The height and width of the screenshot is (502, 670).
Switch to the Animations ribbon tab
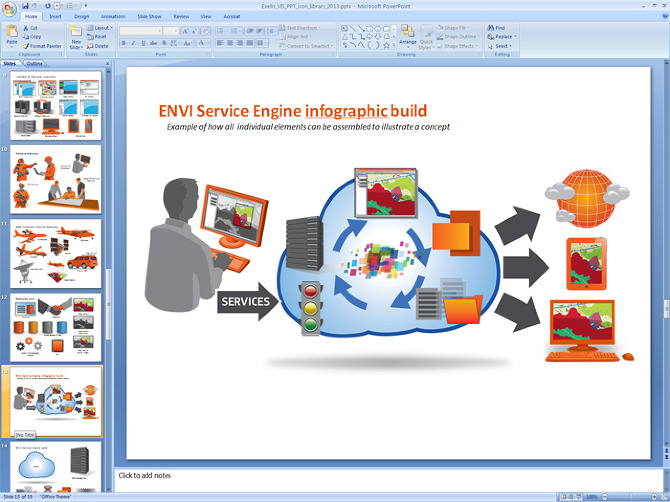coord(113,17)
